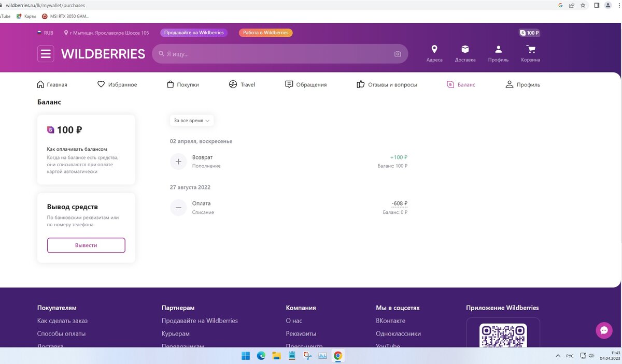Click the WILDBERRIES logo
The height and width of the screenshot is (364, 622).
[103, 54]
